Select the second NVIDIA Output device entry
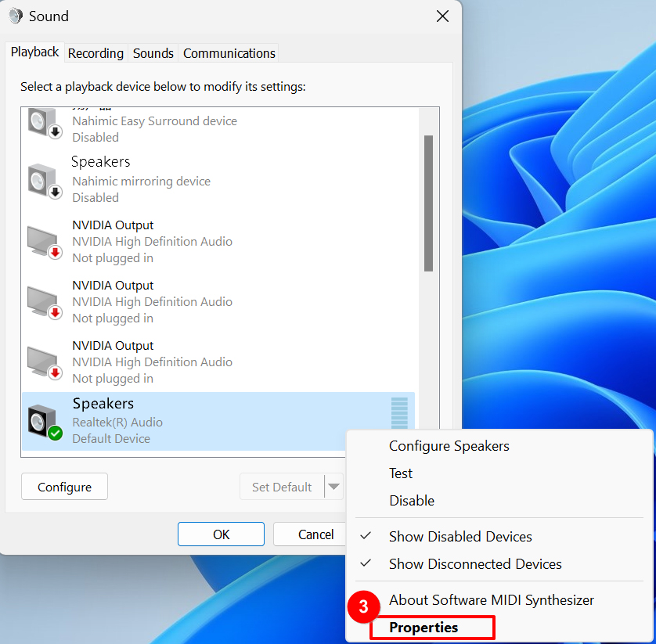 pyautogui.click(x=220, y=302)
